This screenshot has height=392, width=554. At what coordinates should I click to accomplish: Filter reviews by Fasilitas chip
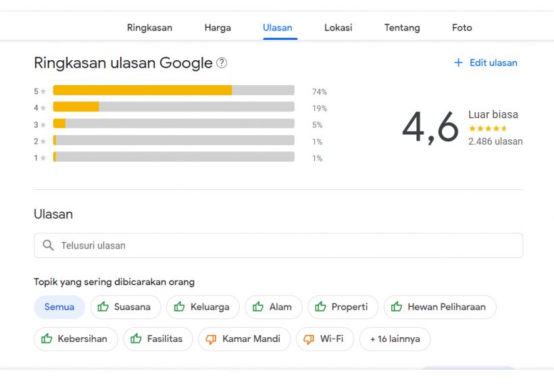[x=157, y=339]
